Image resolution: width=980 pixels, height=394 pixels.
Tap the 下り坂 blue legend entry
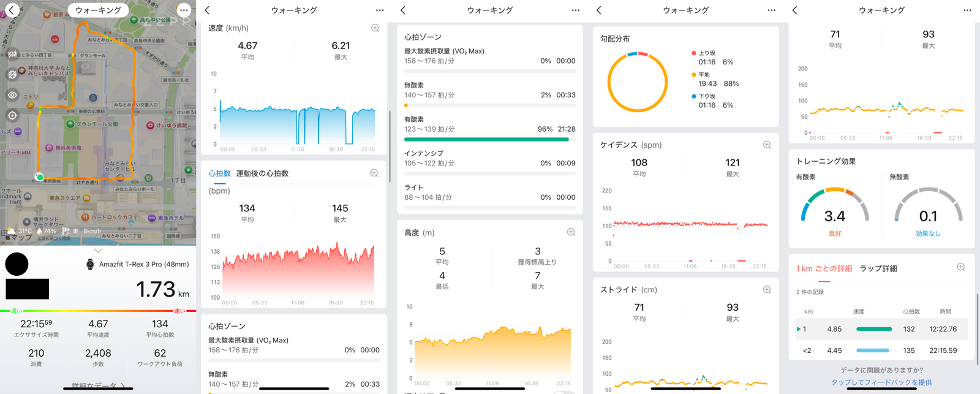point(712,100)
